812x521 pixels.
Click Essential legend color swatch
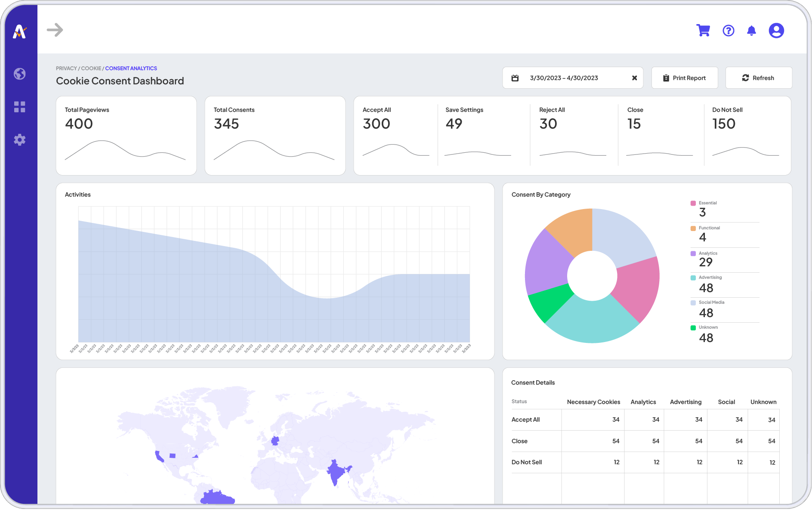(x=693, y=203)
